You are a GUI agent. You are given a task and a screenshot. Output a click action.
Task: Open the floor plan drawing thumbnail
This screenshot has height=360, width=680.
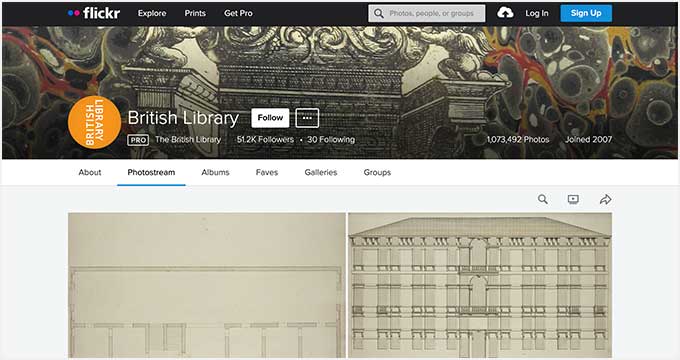(x=207, y=285)
